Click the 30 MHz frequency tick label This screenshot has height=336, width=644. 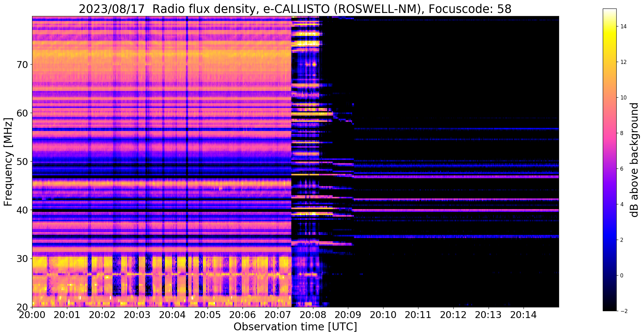point(22,259)
